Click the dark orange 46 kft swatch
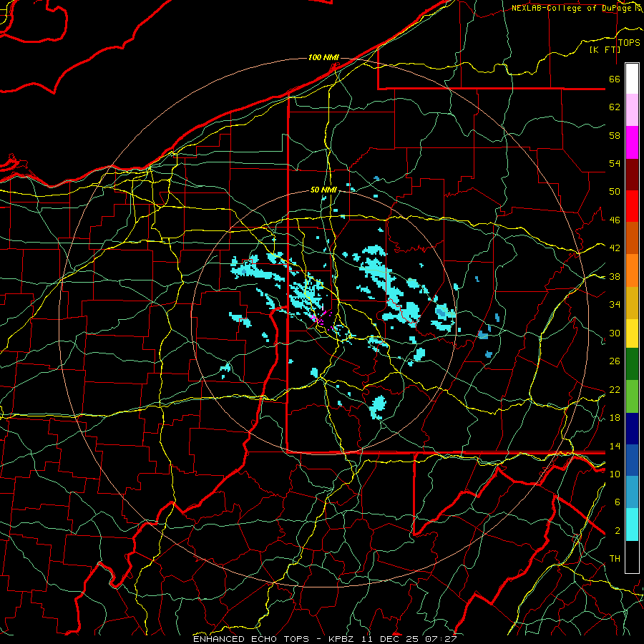The image size is (644, 644). tap(632, 238)
